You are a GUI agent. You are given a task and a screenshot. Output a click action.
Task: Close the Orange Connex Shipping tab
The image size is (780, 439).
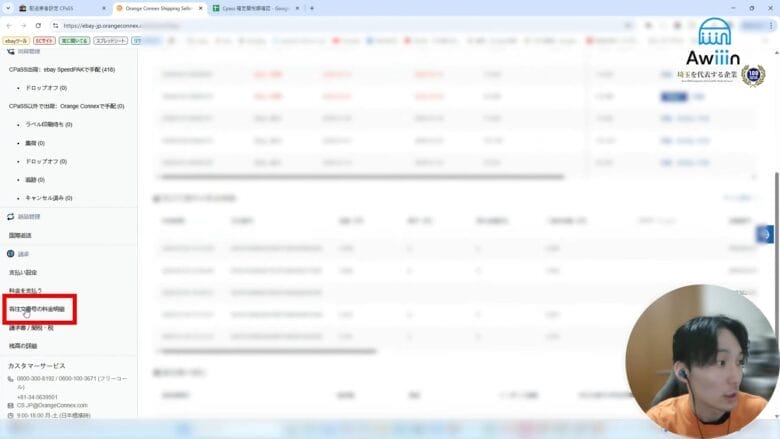click(201, 8)
